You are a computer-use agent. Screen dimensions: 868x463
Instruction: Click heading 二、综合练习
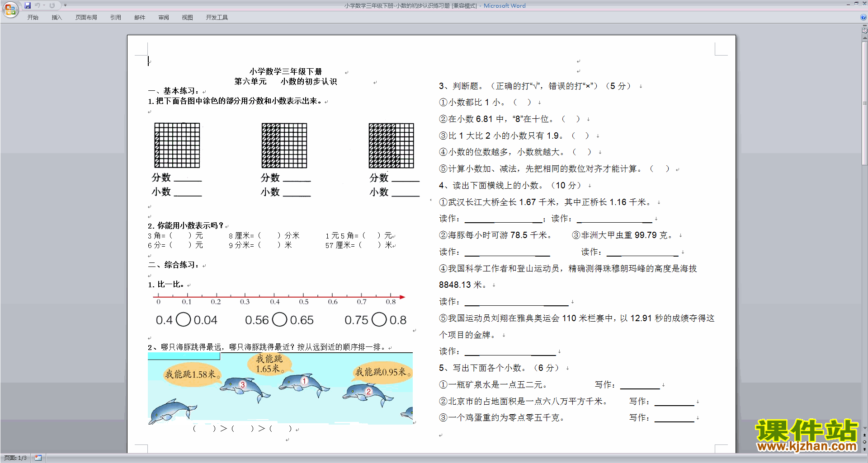(x=174, y=265)
